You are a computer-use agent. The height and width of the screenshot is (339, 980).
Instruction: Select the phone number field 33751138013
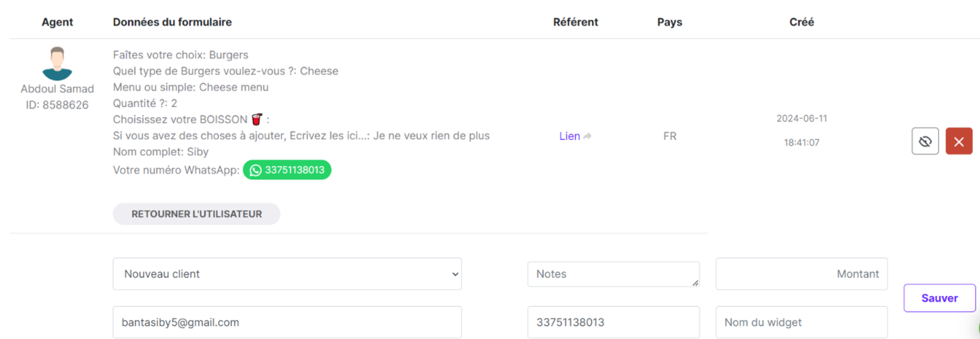[613, 322]
